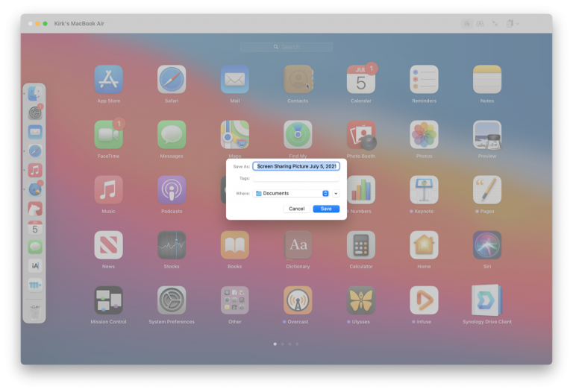Launch Find My app

(x=298, y=135)
